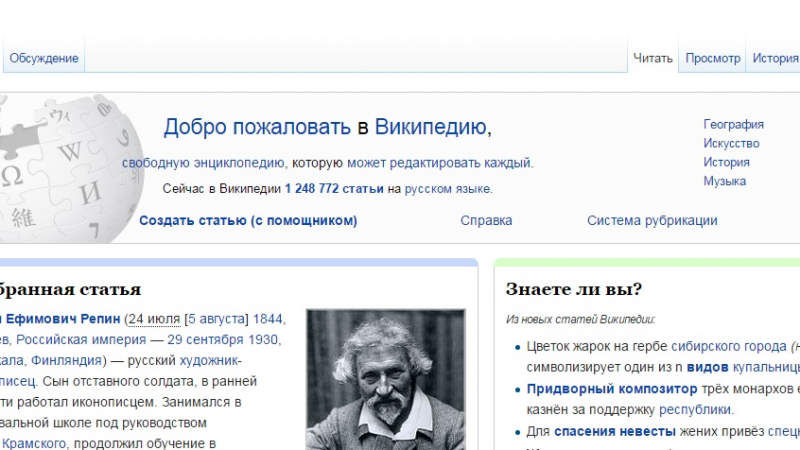Viewport: 800px width, 450px height.
Task: Select the Музыка category link
Action: [x=724, y=181]
